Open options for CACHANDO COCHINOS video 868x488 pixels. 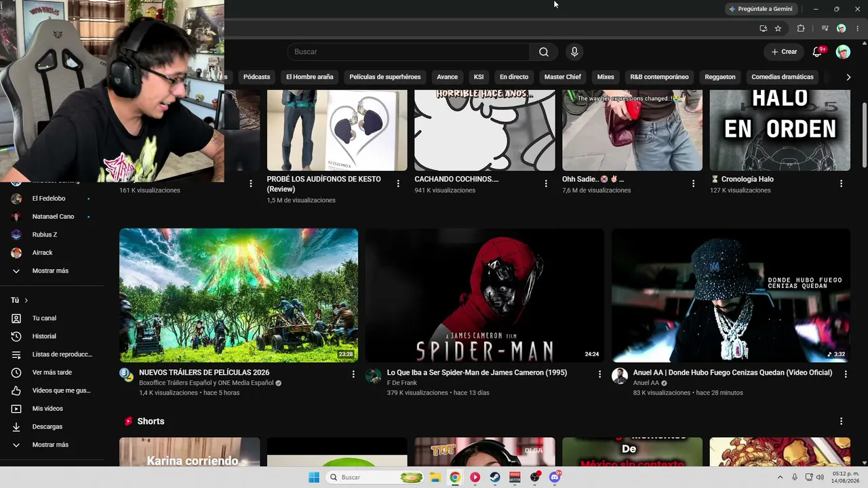[x=546, y=184]
